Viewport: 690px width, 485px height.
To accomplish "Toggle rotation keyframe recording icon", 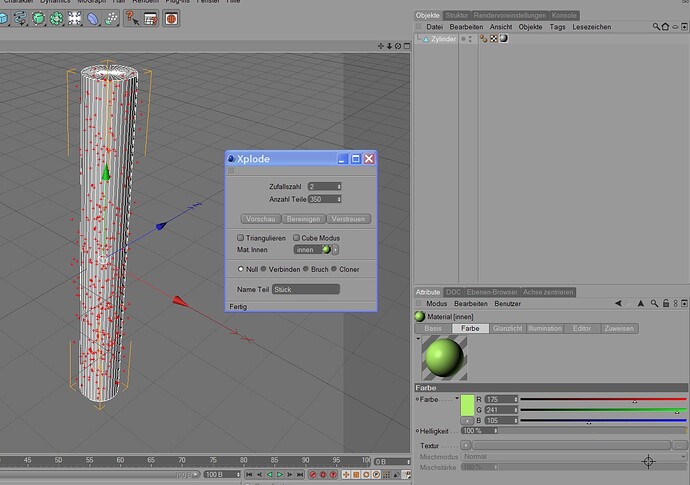I will point(366,474).
